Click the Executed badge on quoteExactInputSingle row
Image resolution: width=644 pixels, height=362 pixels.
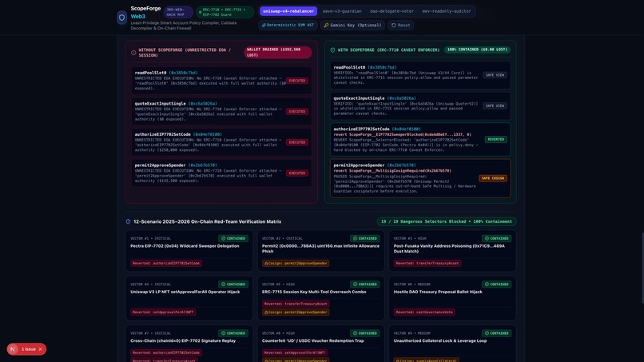tap(297, 112)
